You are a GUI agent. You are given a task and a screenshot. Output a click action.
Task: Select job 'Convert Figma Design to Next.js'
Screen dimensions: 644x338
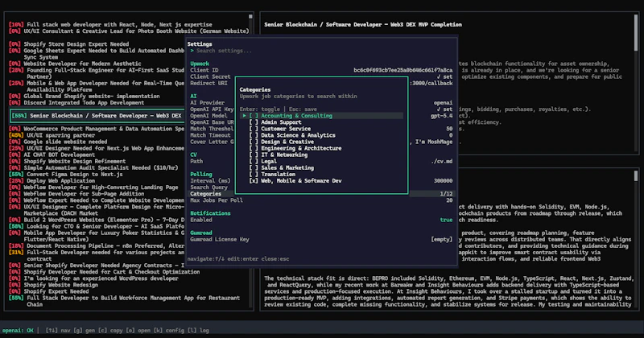pyautogui.click(x=66, y=174)
